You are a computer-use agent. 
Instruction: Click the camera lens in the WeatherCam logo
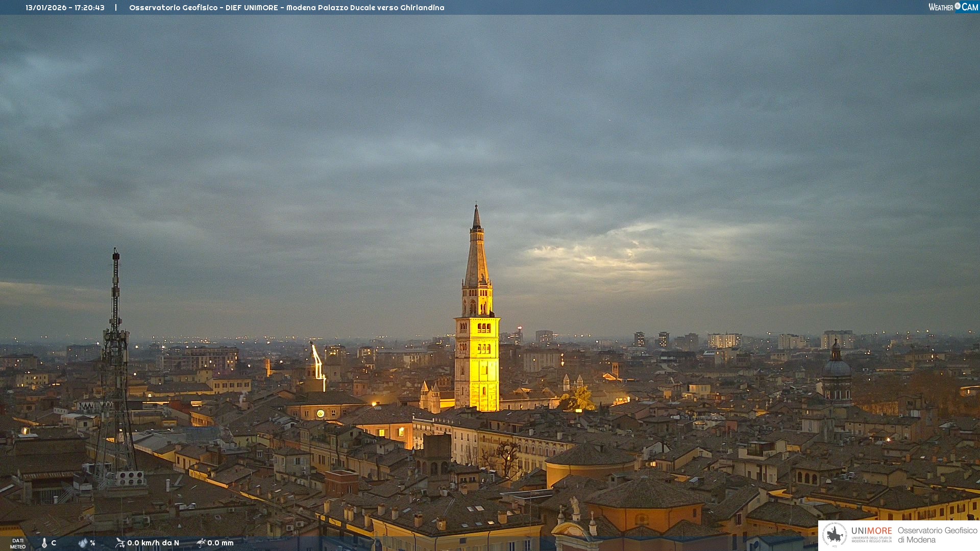tap(958, 6)
